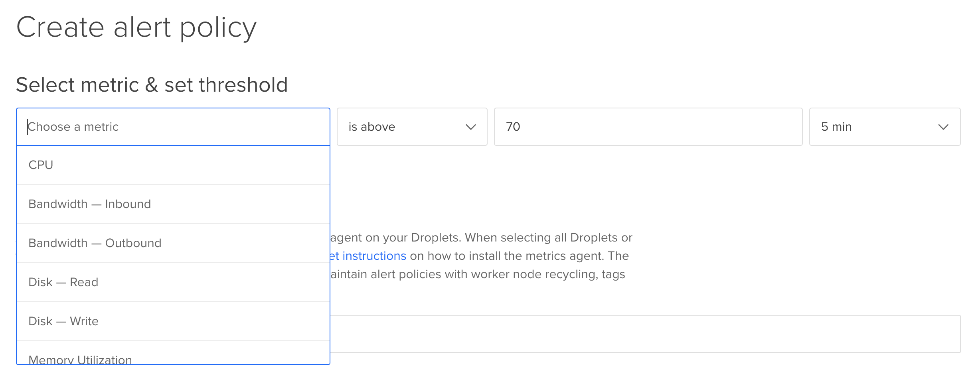Viewport: 980px width, 381px height.
Task: Open the "5 min" duration dropdown
Action: click(885, 127)
